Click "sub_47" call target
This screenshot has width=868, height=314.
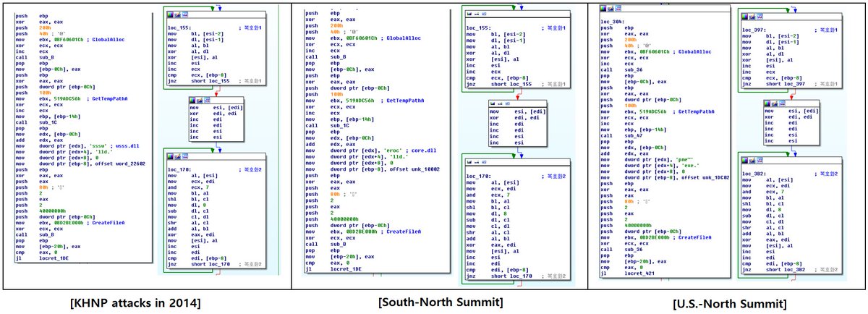pos(634,135)
